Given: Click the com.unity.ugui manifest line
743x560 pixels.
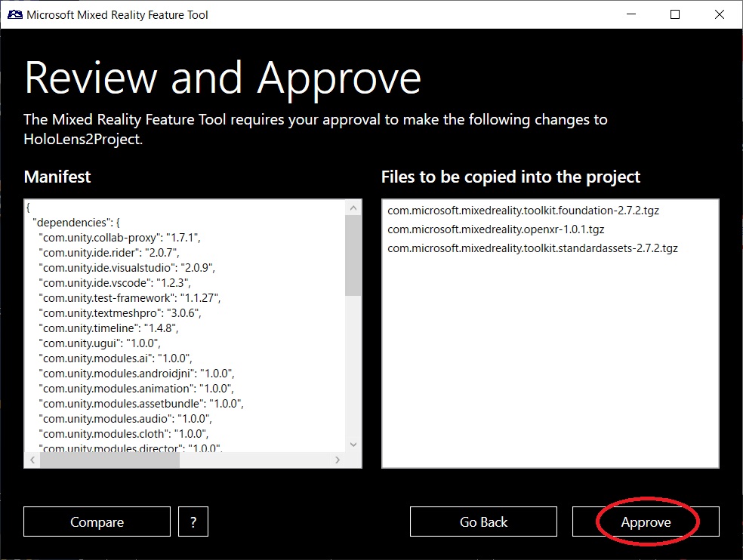Looking at the screenshot, I should point(100,343).
